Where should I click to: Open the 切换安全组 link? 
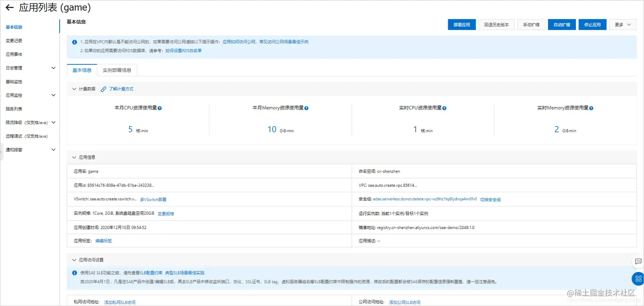(491, 199)
